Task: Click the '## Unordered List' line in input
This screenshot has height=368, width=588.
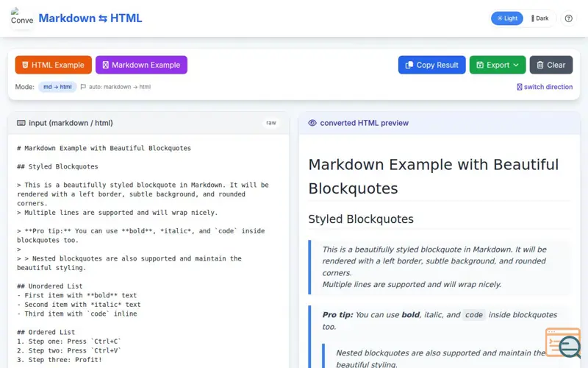Action: point(49,286)
